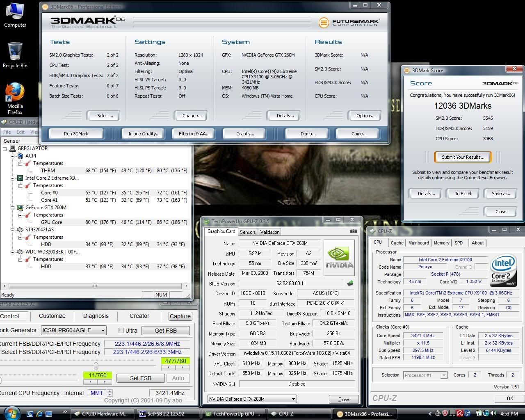Click the Capture button in SetFSB

point(180,316)
